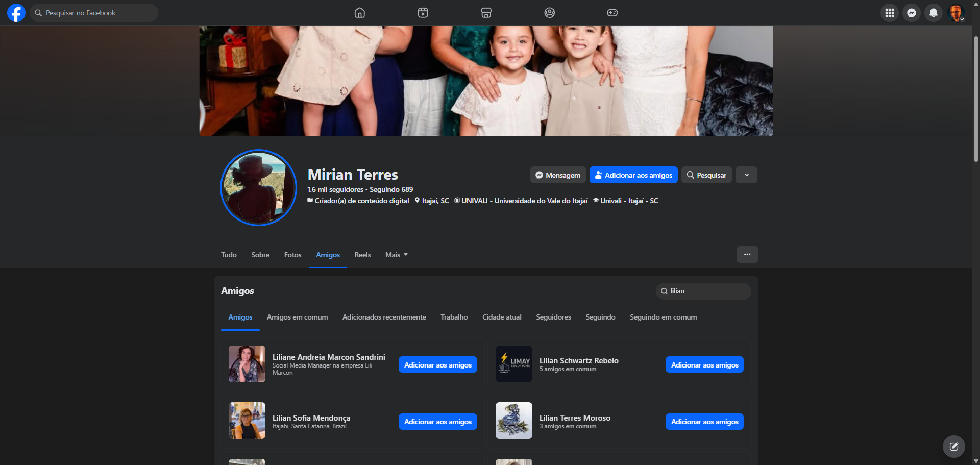The width and height of the screenshot is (980, 465).
Task: Open the Tudo profile tab
Action: (x=229, y=255)
